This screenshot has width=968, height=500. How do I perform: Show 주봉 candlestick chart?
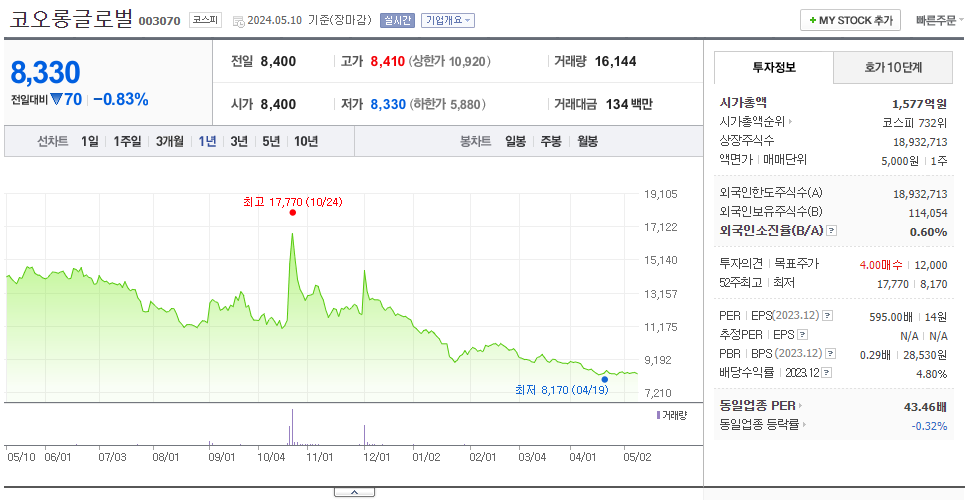[551, 141]
